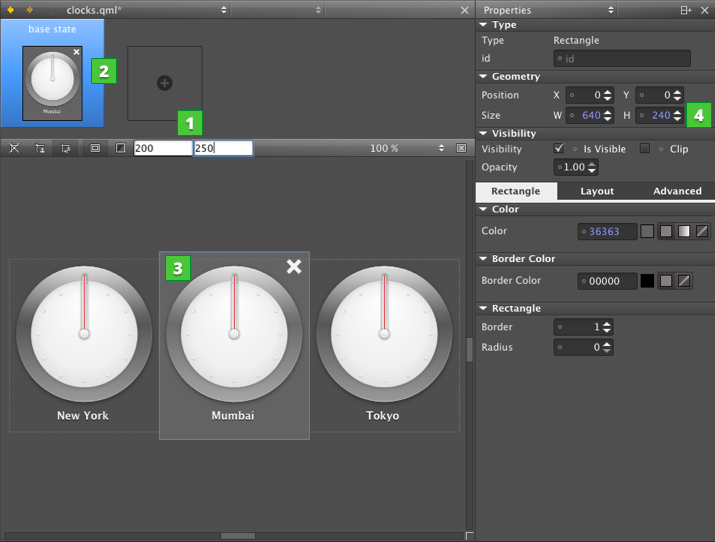The width and height of the screenshot is (715, 542).
Task: Click the circle marker in the Opacity field
Action: 560,167
